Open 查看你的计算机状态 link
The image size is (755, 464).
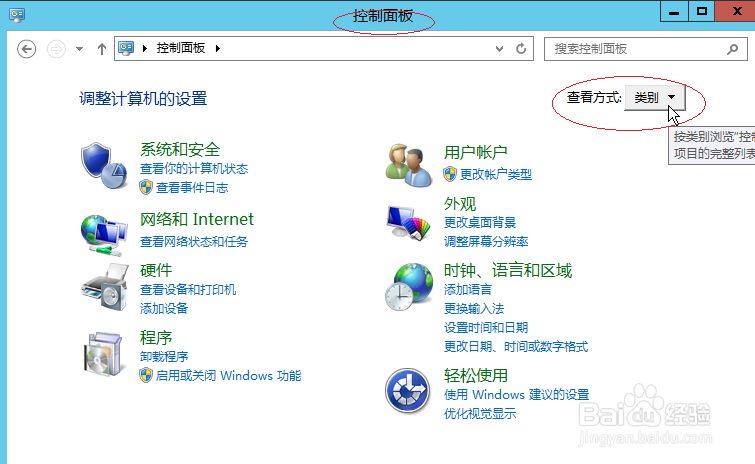click(x=194, y=168)
